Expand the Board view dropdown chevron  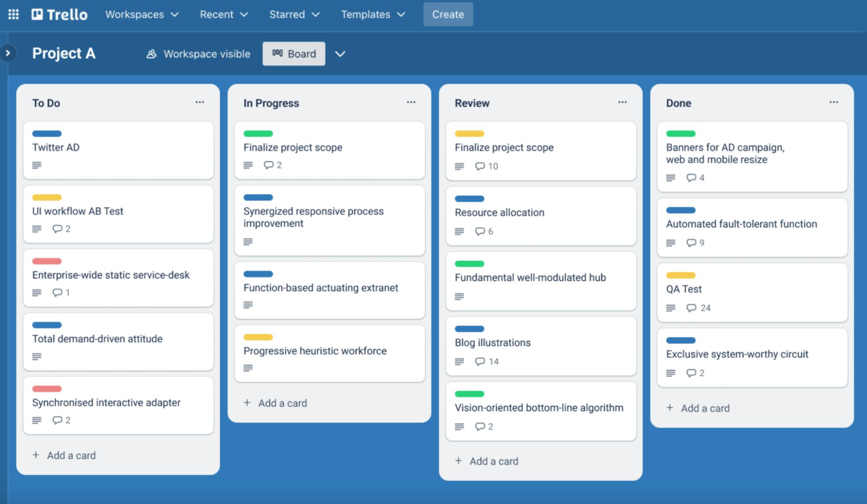340,54
